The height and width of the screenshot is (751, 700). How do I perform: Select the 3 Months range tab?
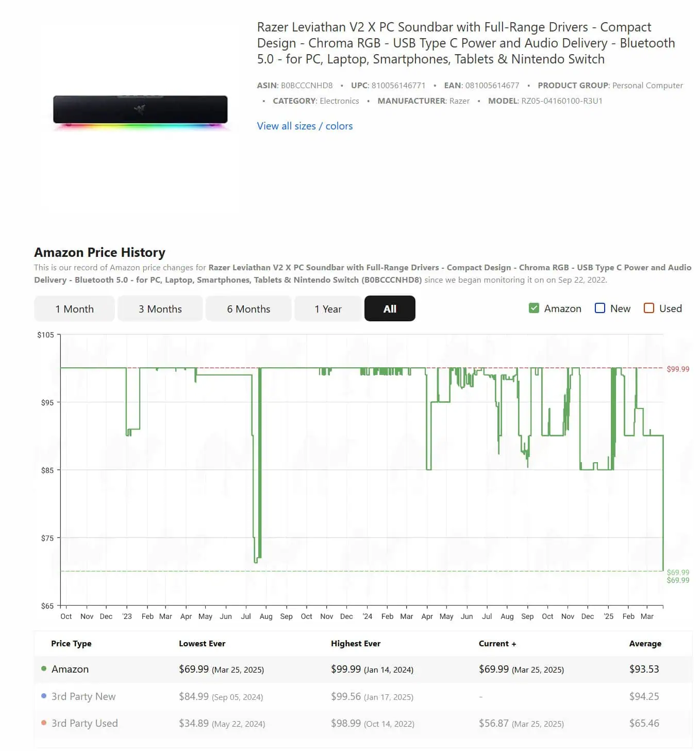(x=160, y=308)
